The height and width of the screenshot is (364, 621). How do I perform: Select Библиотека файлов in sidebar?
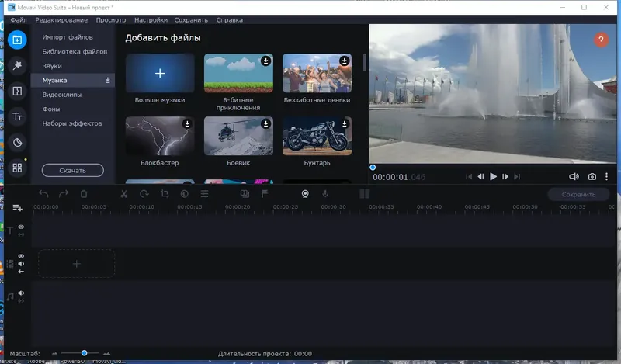click(73, 51)
